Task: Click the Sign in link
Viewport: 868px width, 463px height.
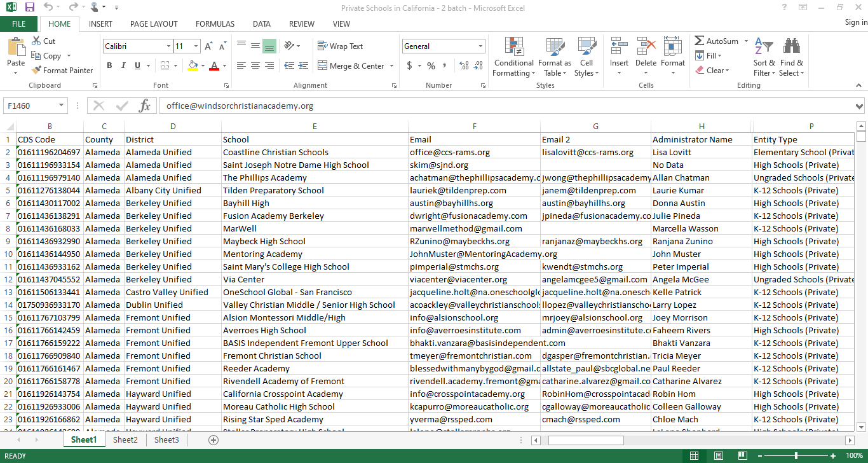Action: (855, 22)
